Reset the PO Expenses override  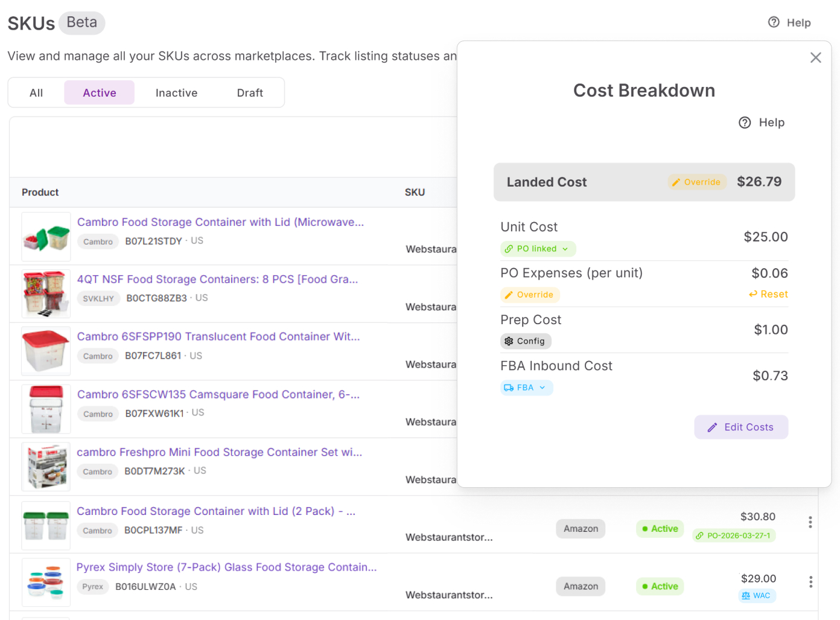768,294
